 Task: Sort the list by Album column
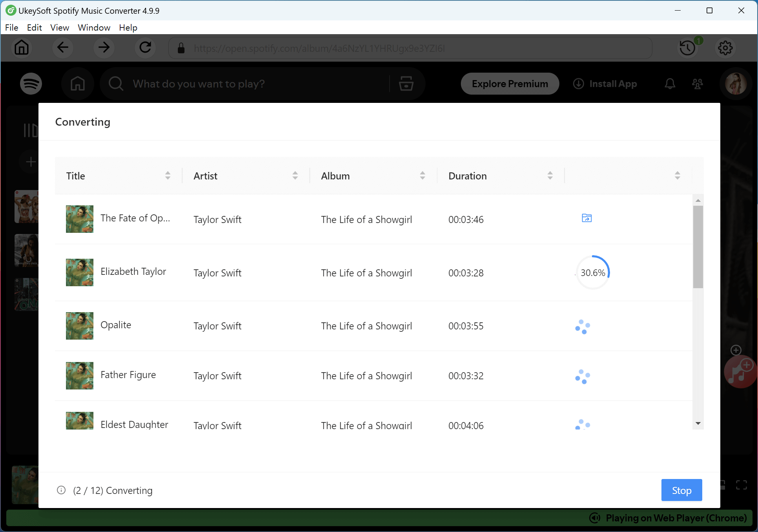click(x=422, y=176)
